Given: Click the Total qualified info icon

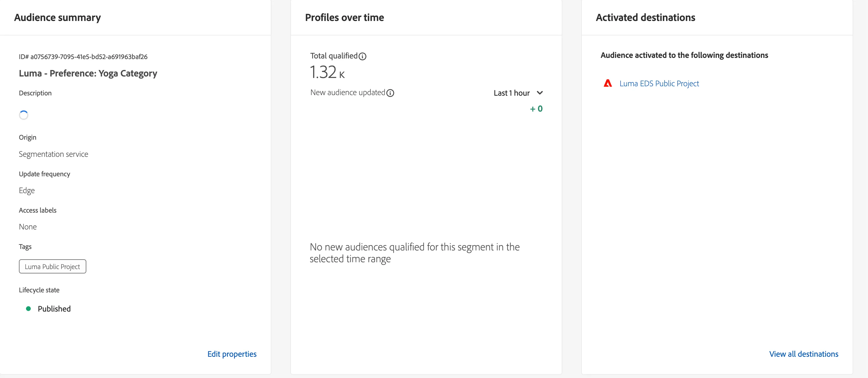Looking at the screenshot, I should [362, 56].
